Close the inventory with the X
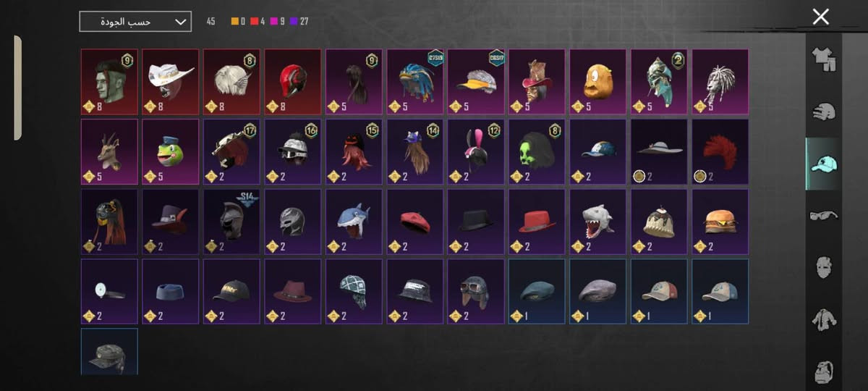 [820, 17]
